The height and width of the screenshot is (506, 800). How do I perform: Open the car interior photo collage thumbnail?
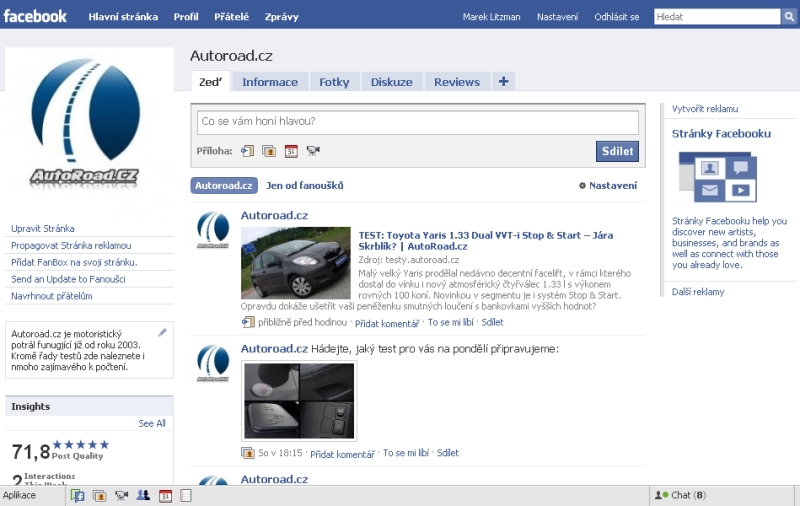click(x=299, y=401)
